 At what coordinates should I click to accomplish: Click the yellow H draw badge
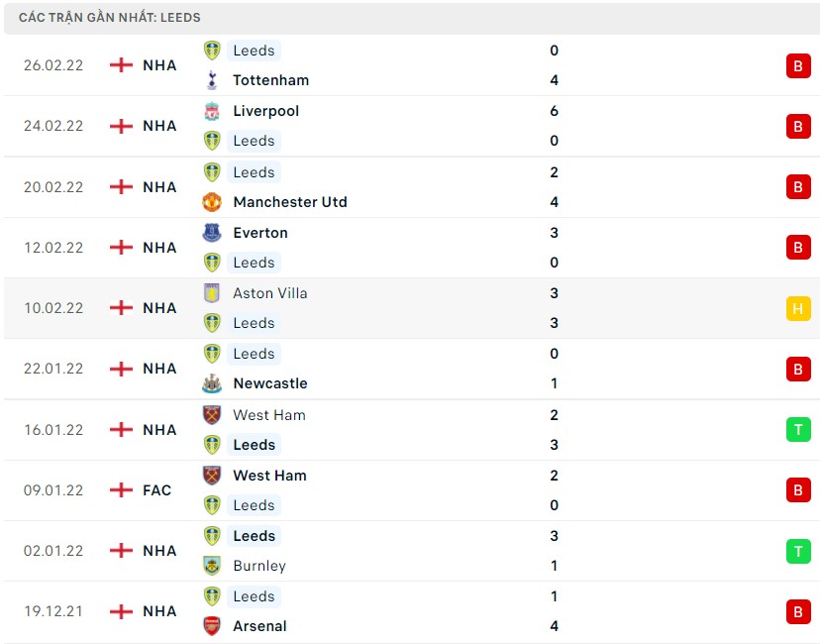coord(798,308)
